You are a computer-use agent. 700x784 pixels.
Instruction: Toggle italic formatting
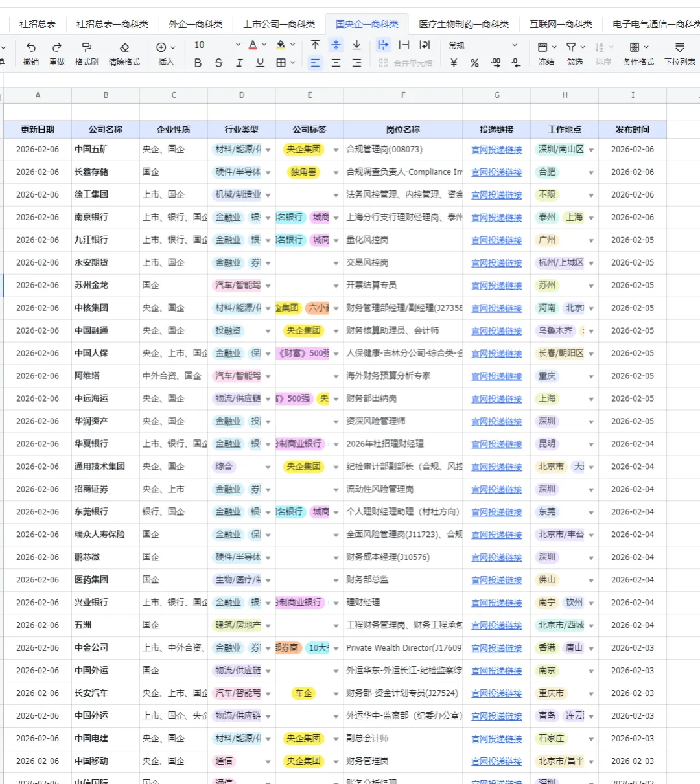pyautogui.click(x=239, y=63)
